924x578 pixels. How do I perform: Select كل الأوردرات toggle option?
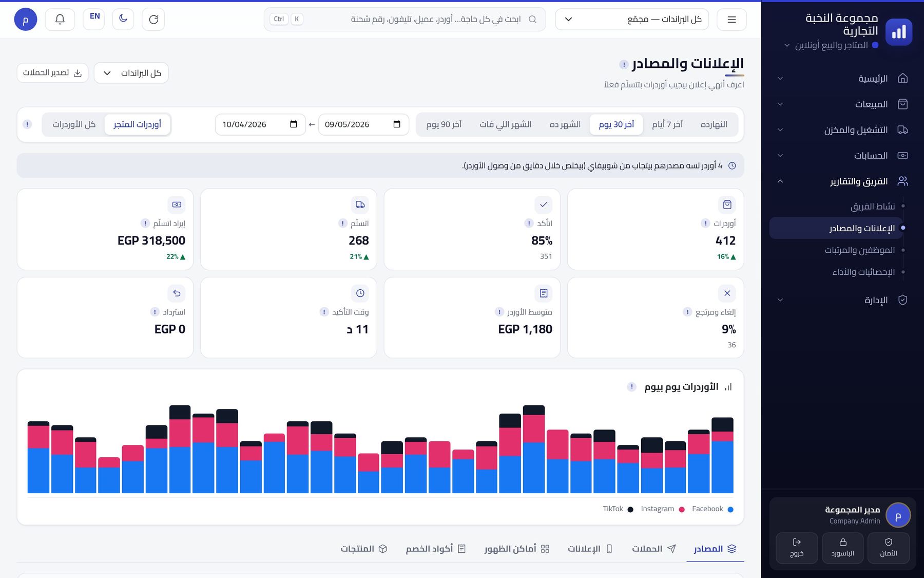[74, 124]
